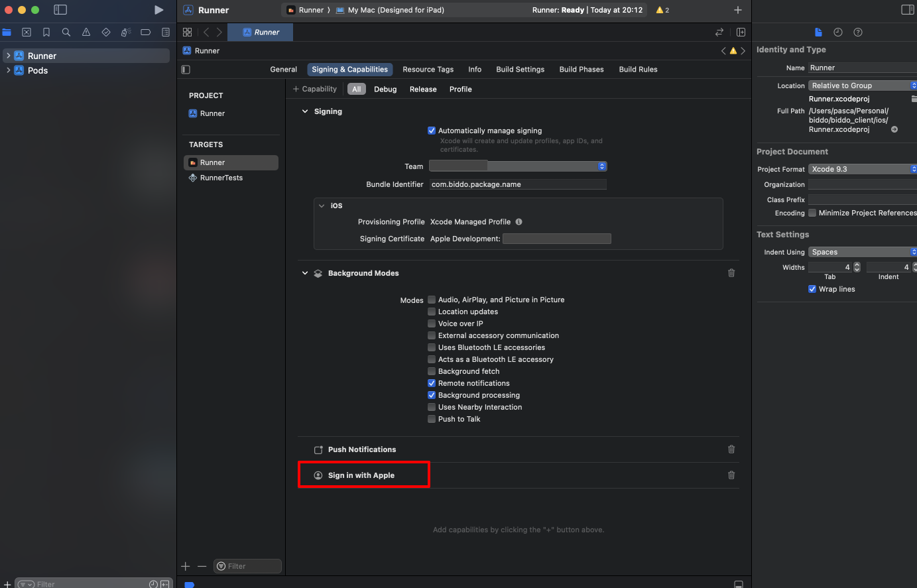
Task: Switch to the Info tab
Action: tap(475, 70)
